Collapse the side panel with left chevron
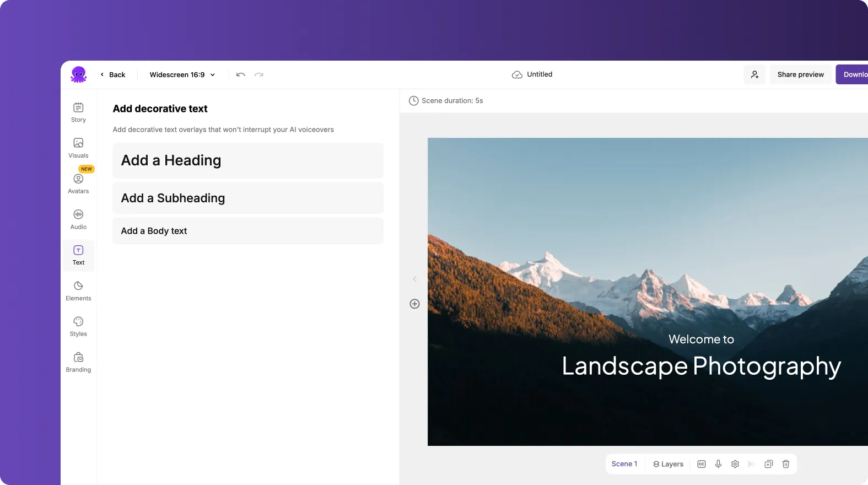Screen dimensions: 868x485 (414, 279)
